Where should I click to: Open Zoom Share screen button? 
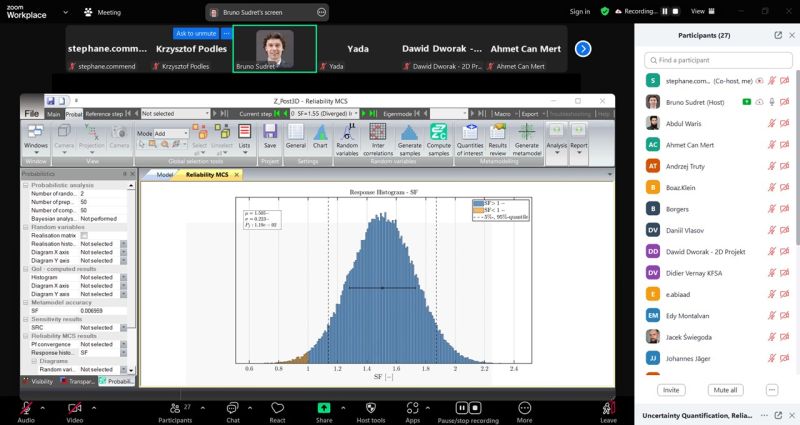pyautogui.click(x=324, y=411)
